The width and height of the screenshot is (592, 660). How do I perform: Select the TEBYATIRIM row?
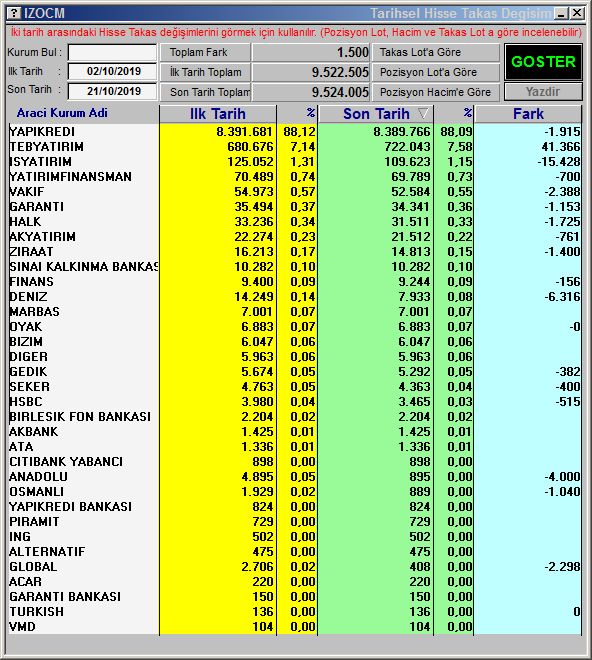(x=295, y=147)
